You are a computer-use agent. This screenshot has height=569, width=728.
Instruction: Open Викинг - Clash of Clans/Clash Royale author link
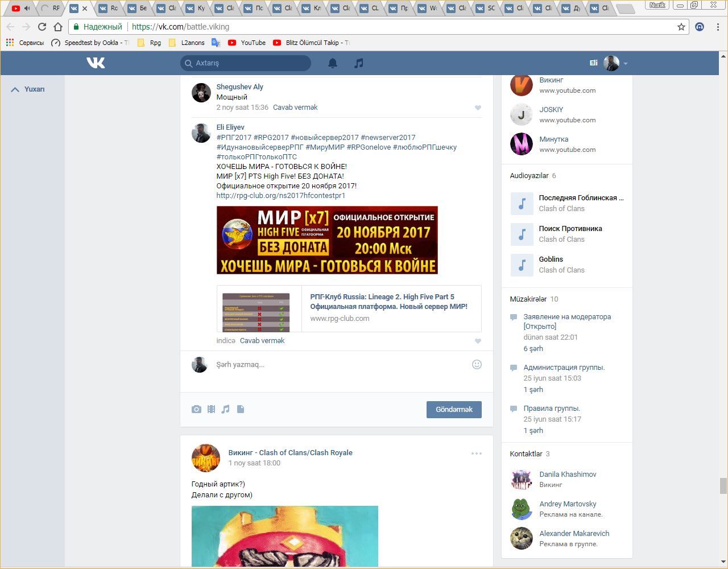(291, 453)
